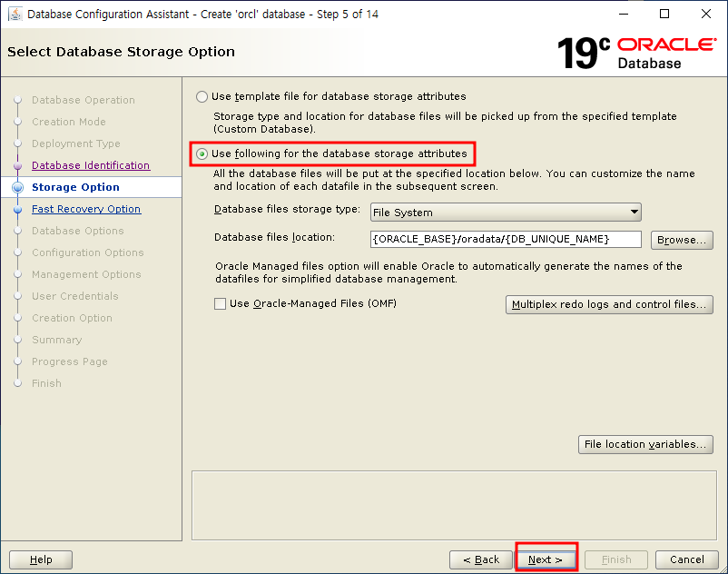Click 'Database Options' step text

(78, 231)
